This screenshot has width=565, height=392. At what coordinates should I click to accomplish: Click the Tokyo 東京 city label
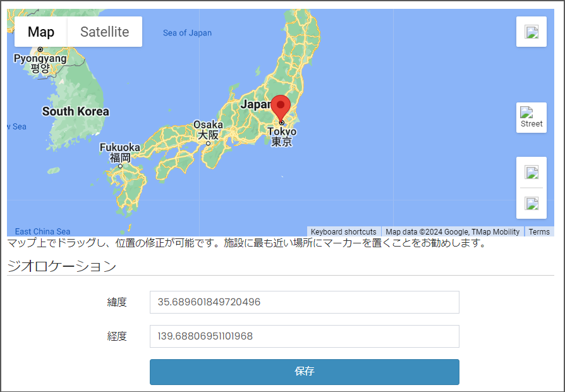[282, 137]
